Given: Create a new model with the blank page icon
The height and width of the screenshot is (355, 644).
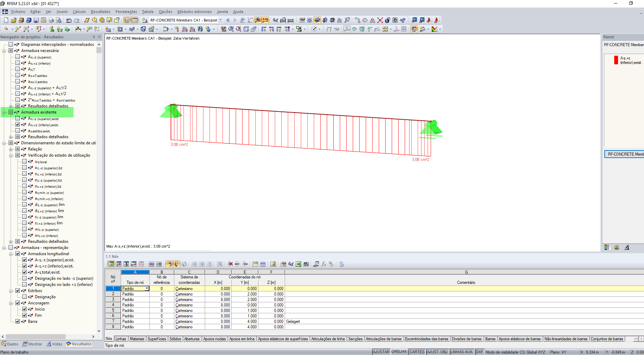Looking at the screenshot, I should (6, 20).
